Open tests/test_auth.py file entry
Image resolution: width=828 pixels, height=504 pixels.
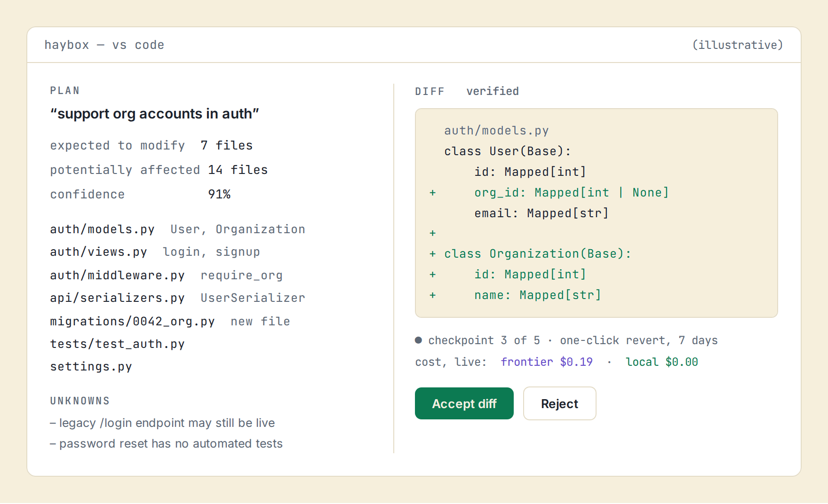[117, 344]
